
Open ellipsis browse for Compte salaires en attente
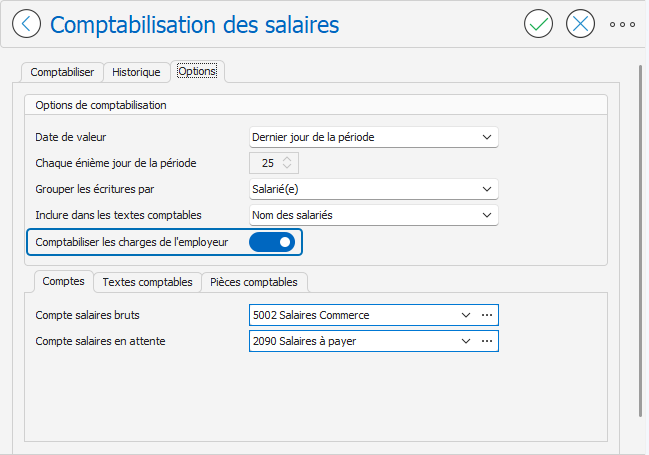(x=487, y=341)
